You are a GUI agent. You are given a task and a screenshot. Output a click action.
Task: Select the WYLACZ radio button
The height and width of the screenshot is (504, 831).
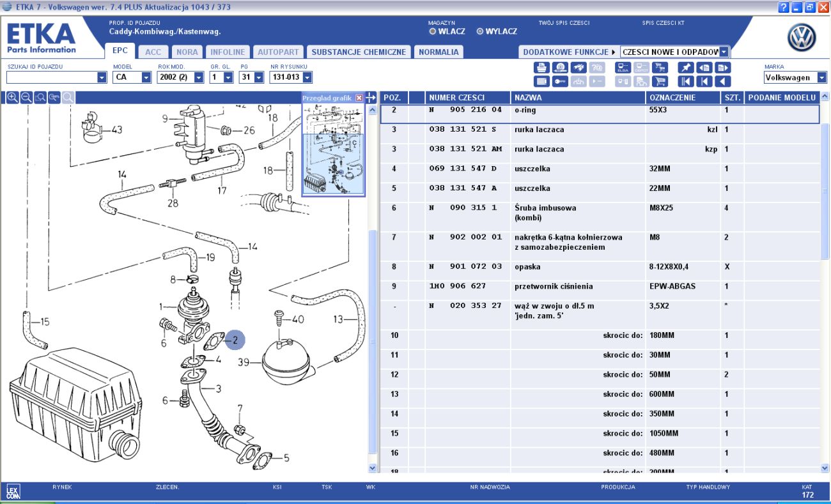[x=480, y=31]
